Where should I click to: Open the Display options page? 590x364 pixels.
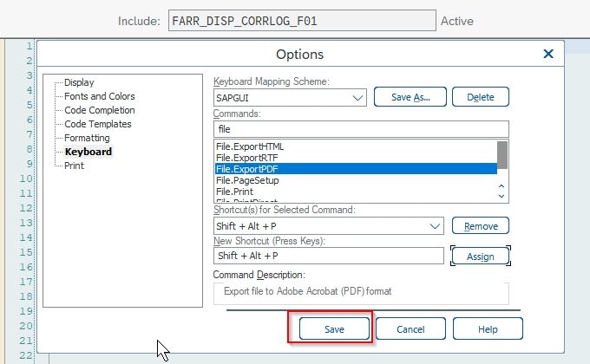point(79,82)
